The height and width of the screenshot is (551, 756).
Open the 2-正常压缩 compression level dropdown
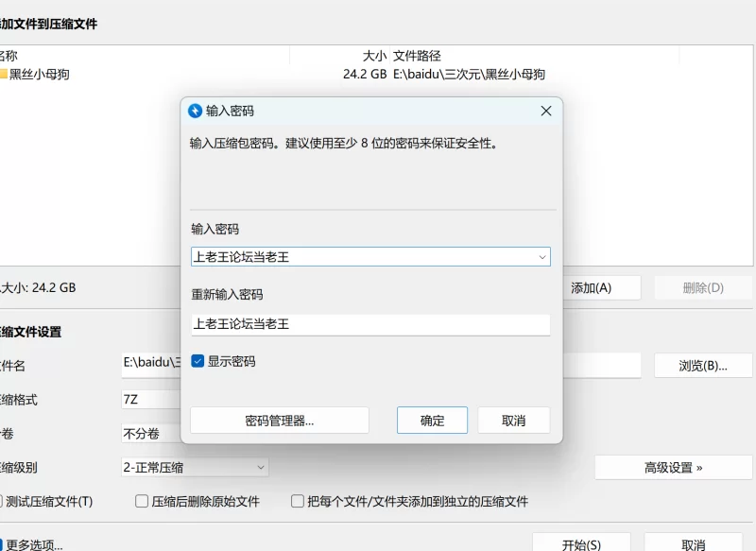[x=195, y=467]
